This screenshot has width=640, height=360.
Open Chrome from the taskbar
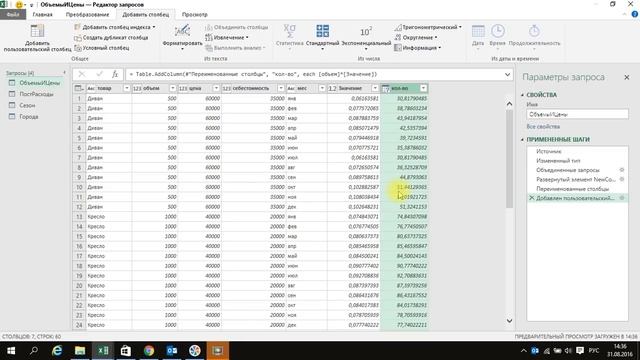[x=149, y=351]
